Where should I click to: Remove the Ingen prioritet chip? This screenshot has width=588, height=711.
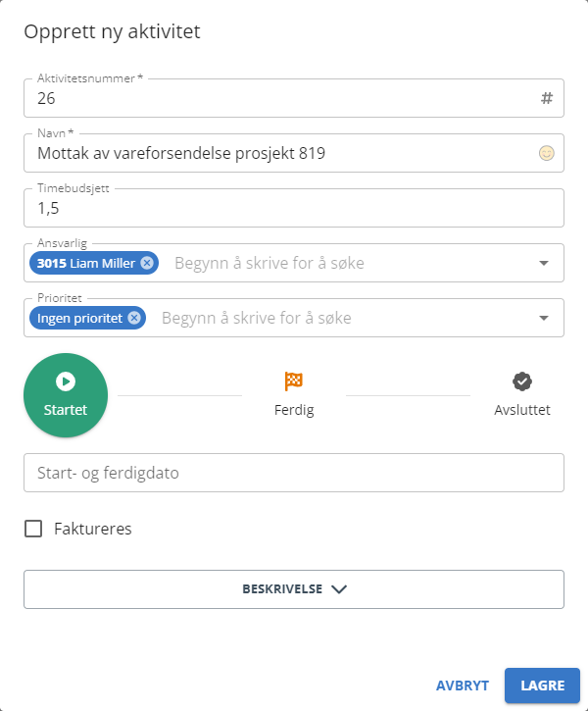pos(134,318)
